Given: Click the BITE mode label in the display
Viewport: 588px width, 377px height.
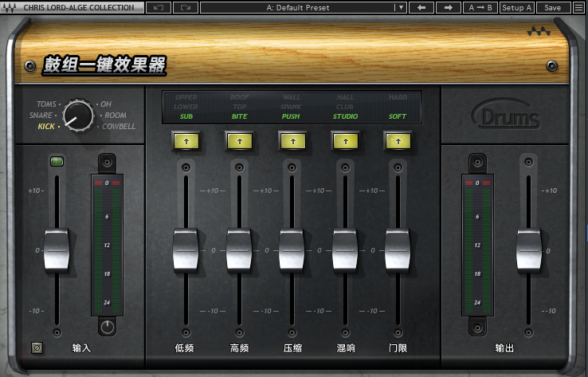Looking at the screenshot, I should tap(240, 116).
